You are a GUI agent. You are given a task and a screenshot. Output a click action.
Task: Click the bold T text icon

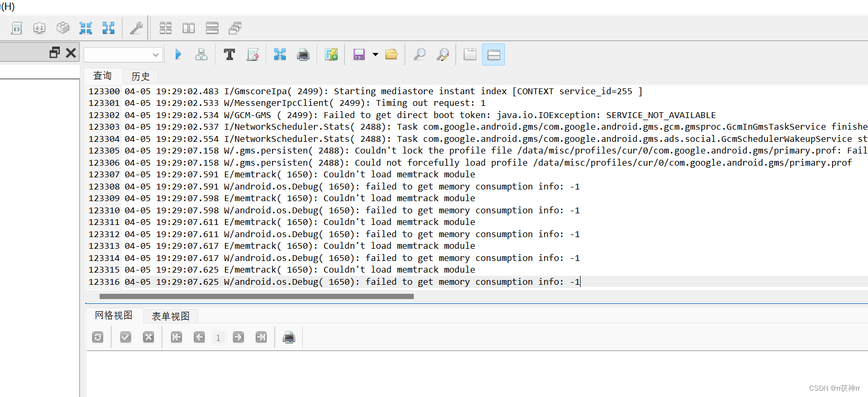(x=229, y=55)
